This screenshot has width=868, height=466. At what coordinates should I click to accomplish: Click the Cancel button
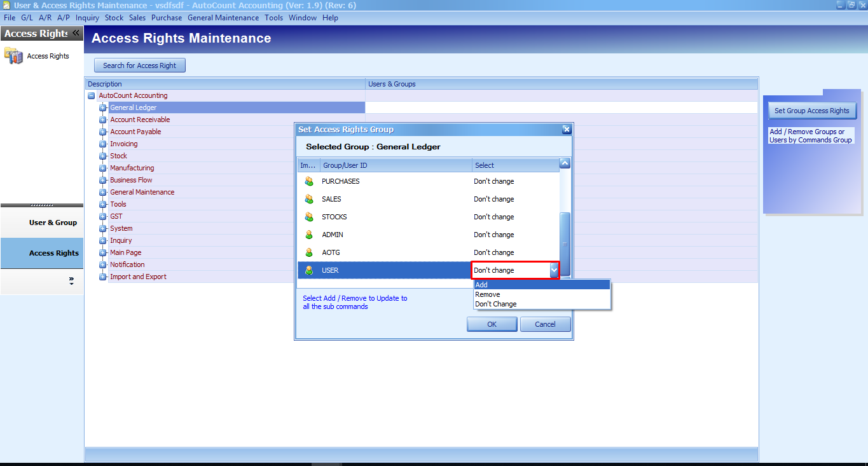point(545,324)
